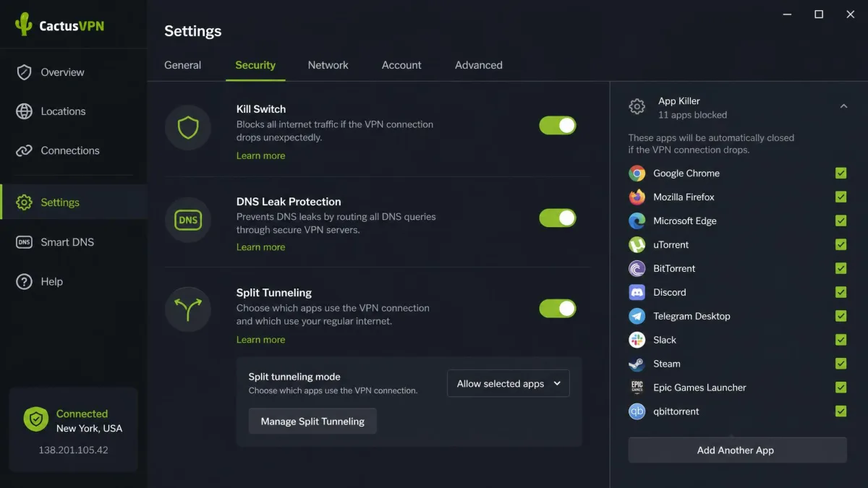Click the Discord app icon
The width and height of the screenshot is (868, 488).
tap(637, 292)
